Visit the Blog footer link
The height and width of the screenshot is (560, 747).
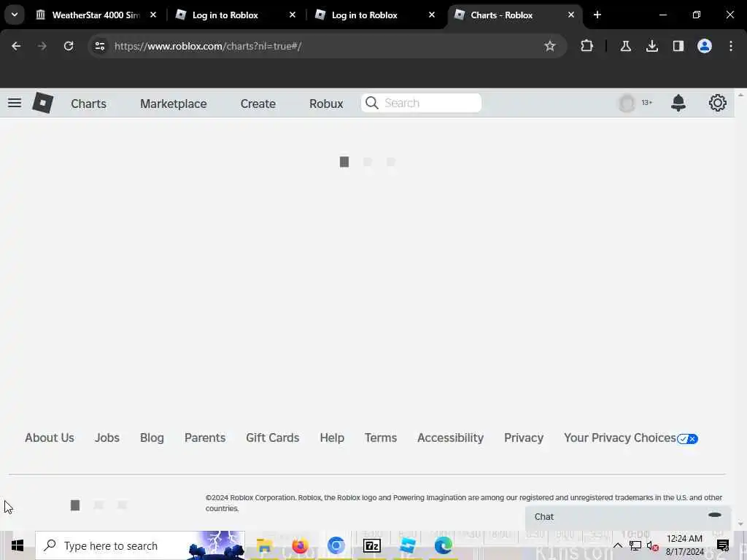pyautogui.click(x=152, y=437)
